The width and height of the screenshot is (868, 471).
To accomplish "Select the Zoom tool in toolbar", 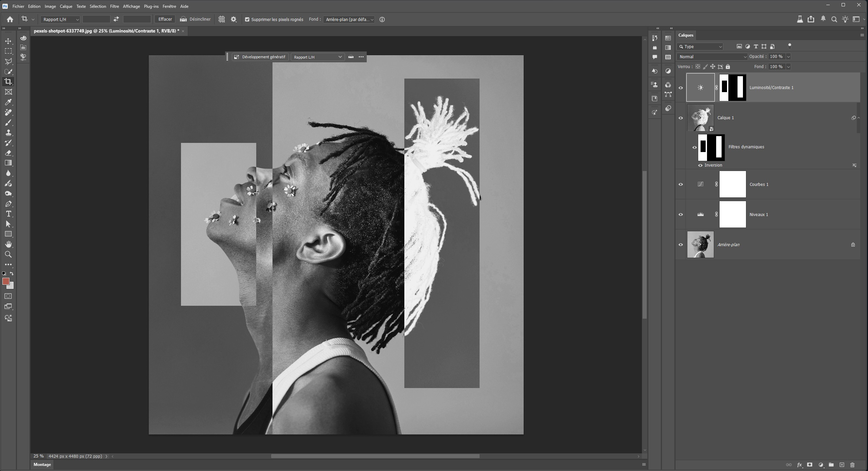I will point(8,254).
